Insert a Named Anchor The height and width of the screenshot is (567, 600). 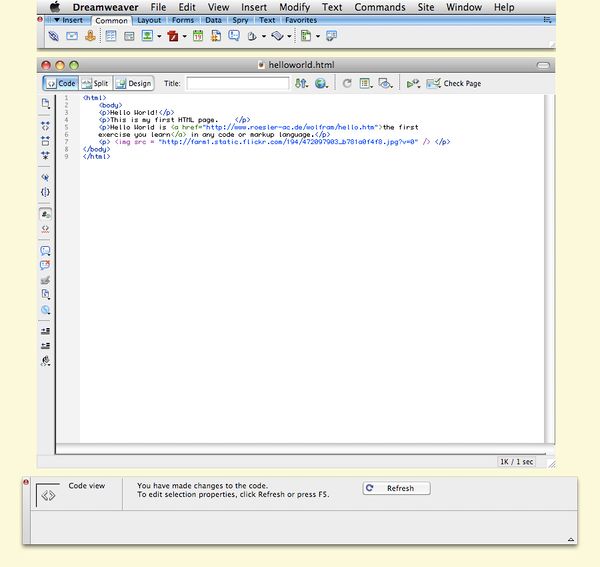click(90, 36)
